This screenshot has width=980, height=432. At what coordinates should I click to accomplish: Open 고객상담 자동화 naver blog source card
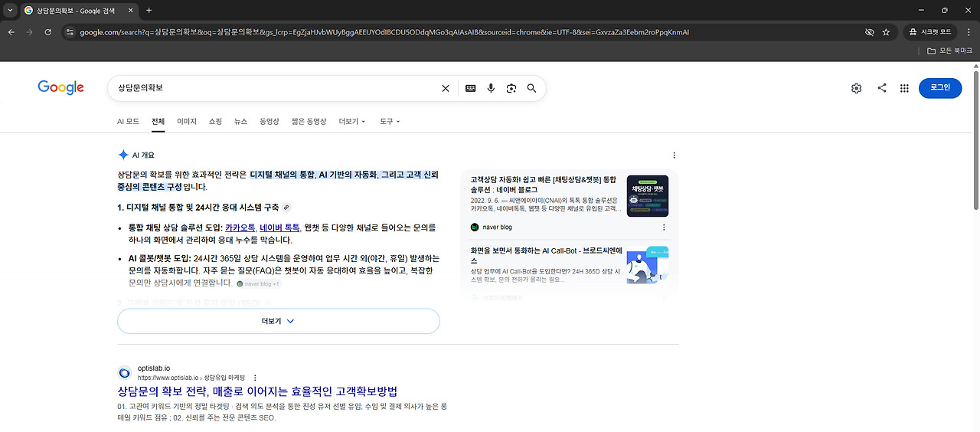click(570, 203)
